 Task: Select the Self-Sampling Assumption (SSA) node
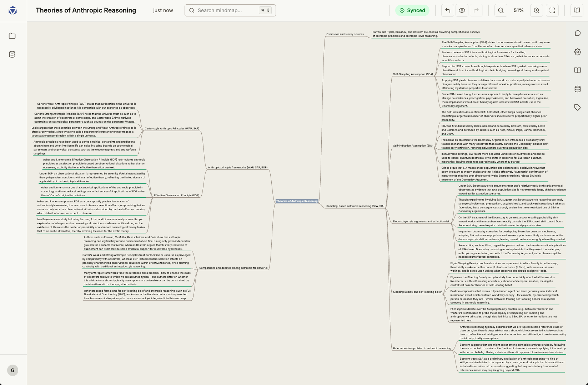point(413,74)
